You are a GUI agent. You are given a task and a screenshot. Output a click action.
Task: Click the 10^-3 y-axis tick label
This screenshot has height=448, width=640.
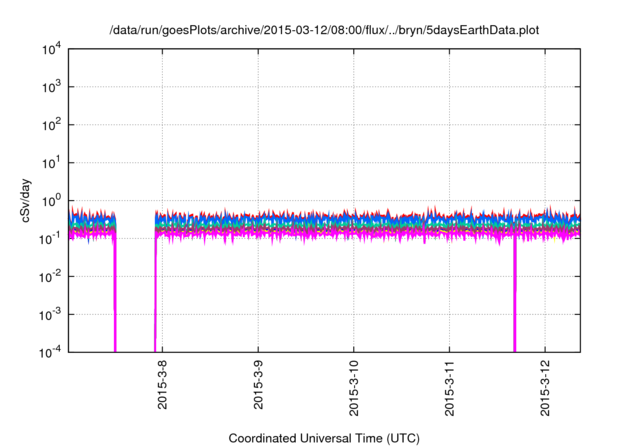tap(51, 314)
